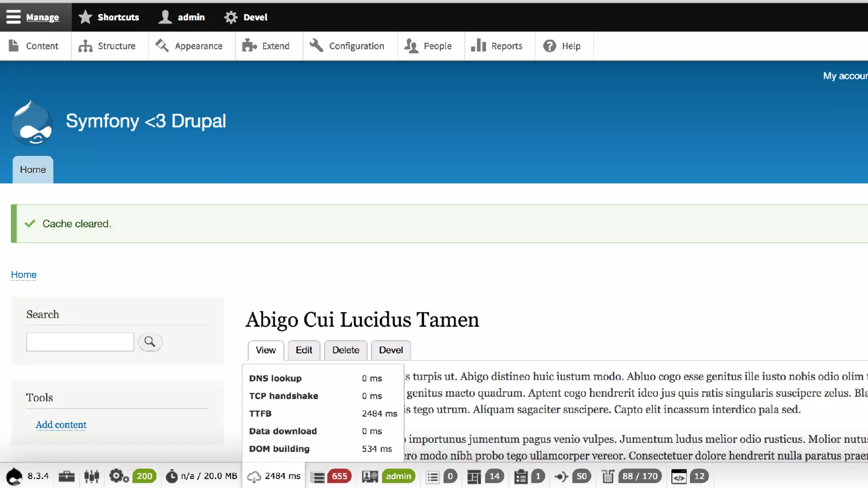
Task: Switch to the Devel node tab
Action: (390, 350)
